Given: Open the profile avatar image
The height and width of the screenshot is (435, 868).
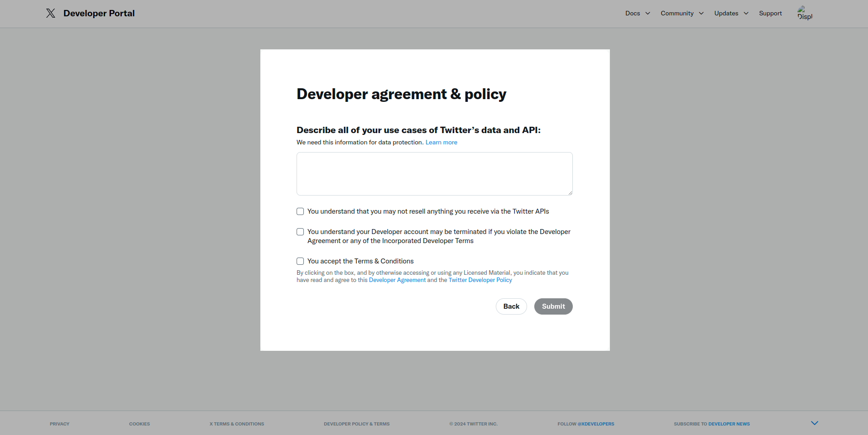Looking at the screenshot, I should (x=805, y=13).
